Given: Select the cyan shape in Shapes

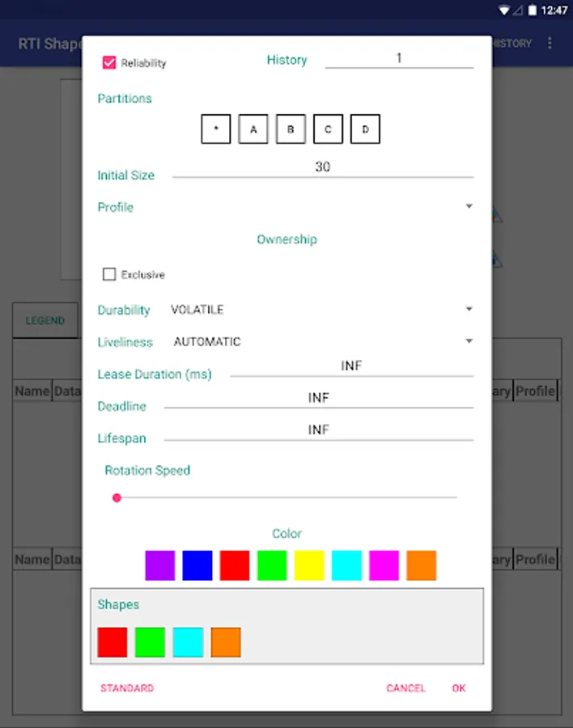Looking at the screenshot, I should [x=188, y=642].
